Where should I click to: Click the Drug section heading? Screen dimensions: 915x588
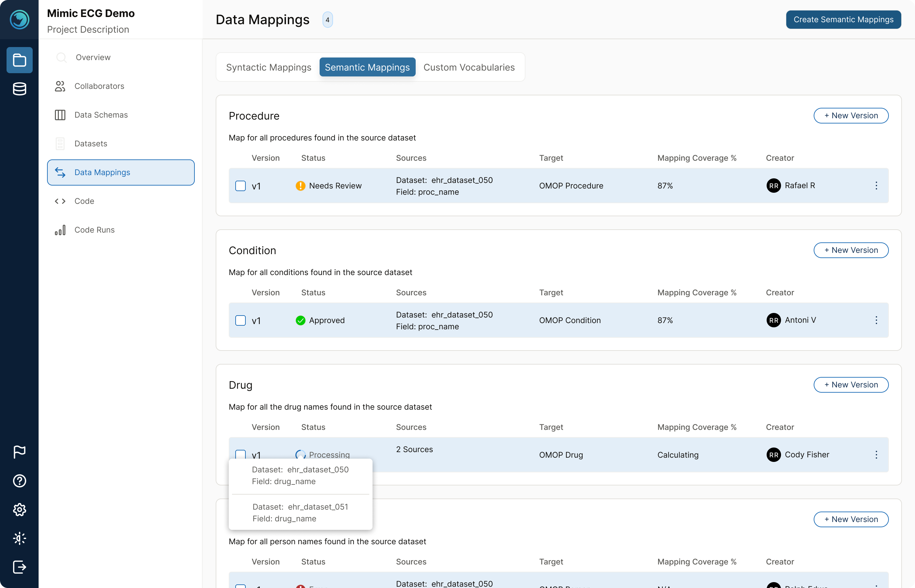[x=241, y=385]
